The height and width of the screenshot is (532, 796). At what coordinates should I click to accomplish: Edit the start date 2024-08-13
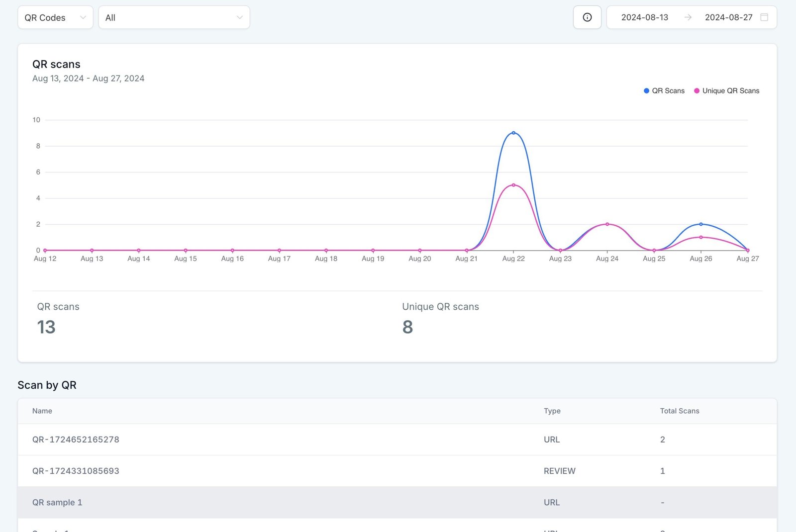pyautogui.click(x=644, y=17)
